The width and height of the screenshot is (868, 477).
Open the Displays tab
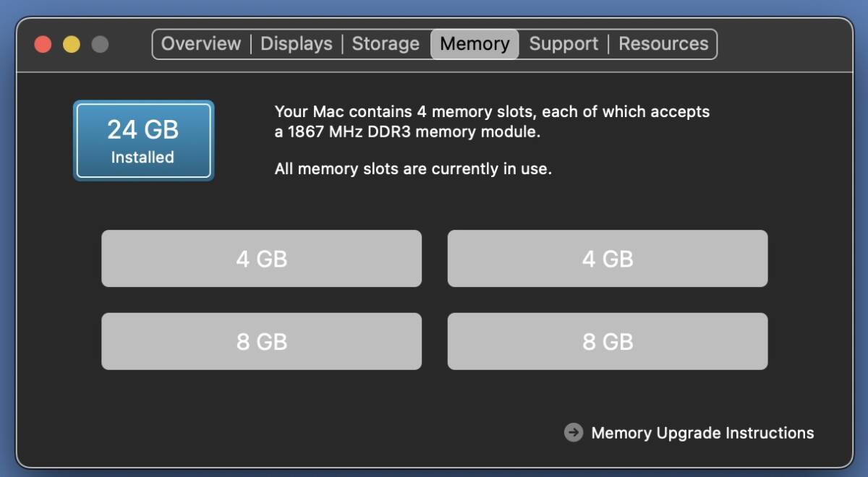pos(297,44)
